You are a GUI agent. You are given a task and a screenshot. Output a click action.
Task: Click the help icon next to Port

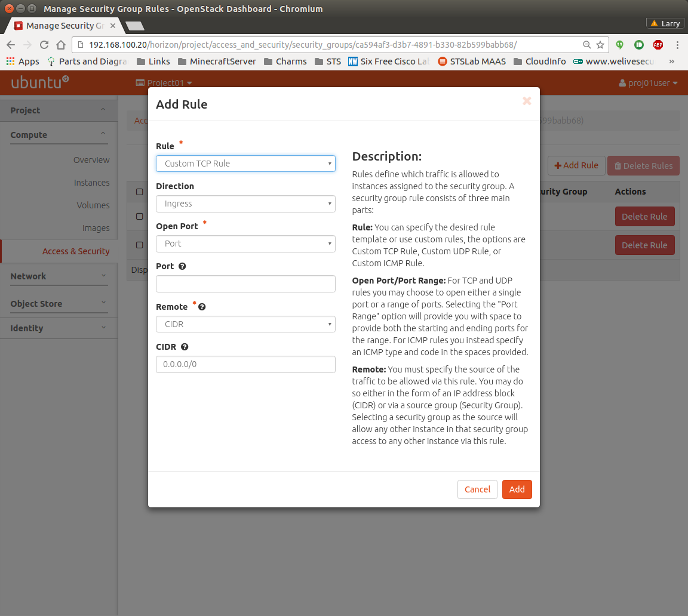coord(182,266)
